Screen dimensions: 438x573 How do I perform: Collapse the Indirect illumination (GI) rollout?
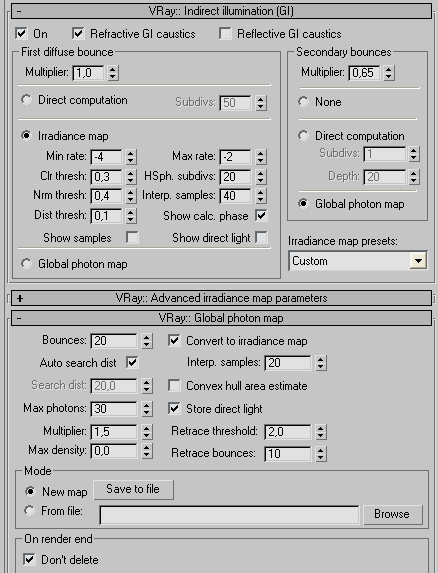[x=221, y=11]
